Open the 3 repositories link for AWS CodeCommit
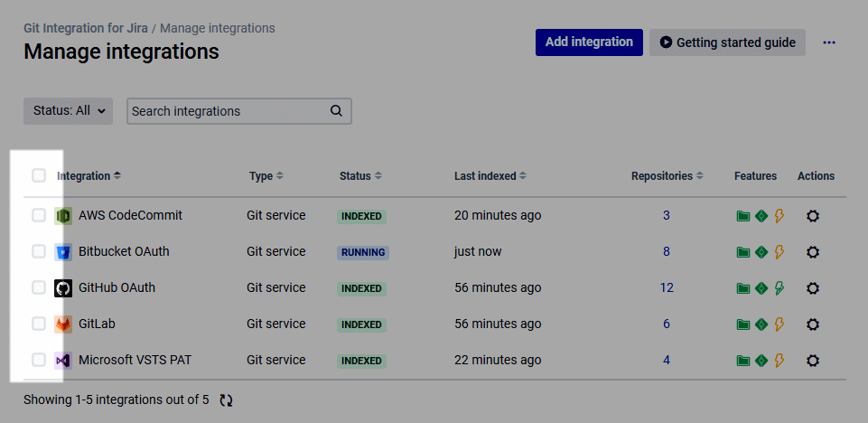Screen dimensions: 868x423 point(667,215)
